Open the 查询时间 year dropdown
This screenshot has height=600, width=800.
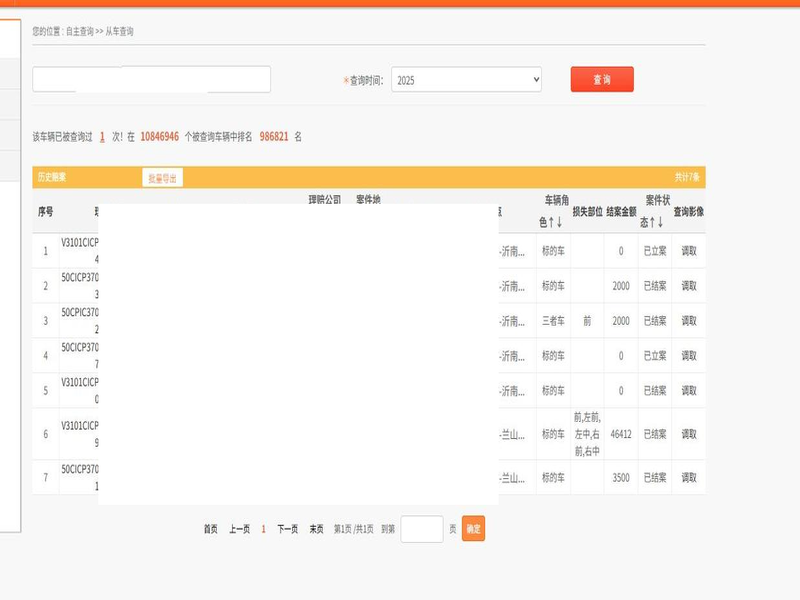[x=466, y=80]
